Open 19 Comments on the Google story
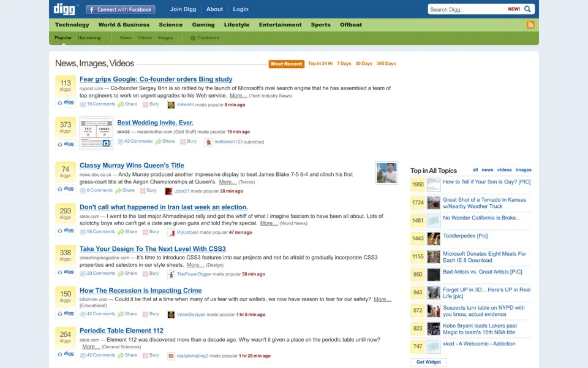The image size is (588, 368). [97, 104]
